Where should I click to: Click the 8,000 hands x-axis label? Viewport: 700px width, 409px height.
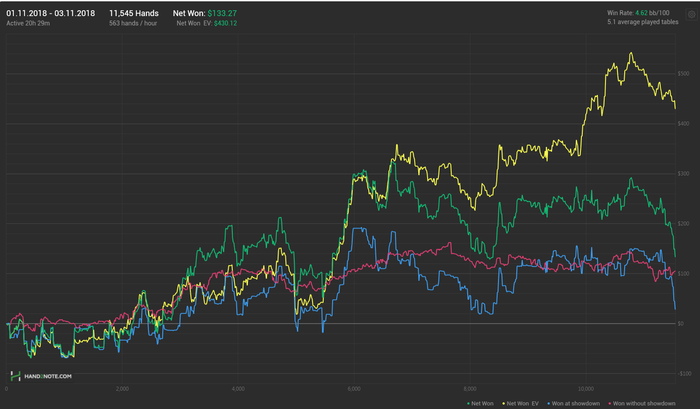(470, 389)
